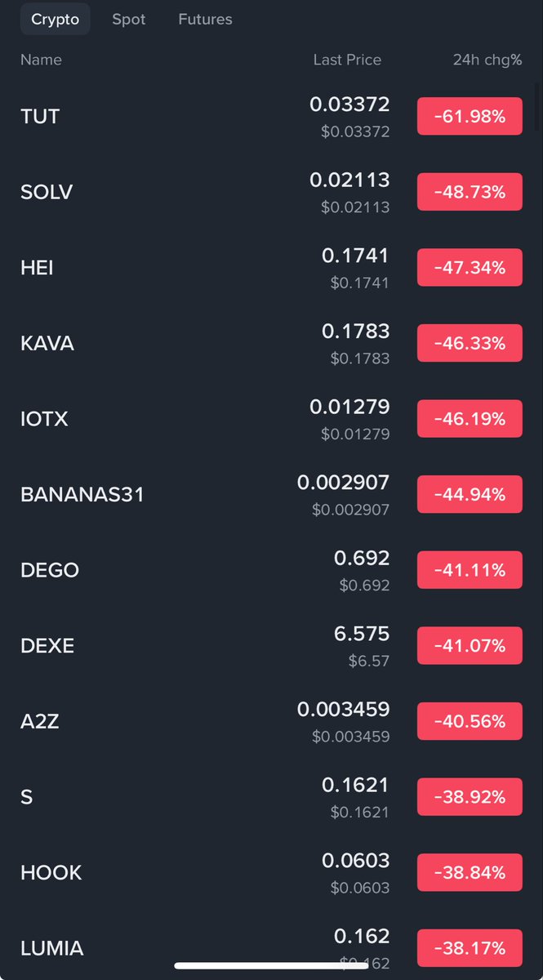Tap TUT's -61.98% change badge

470,117
